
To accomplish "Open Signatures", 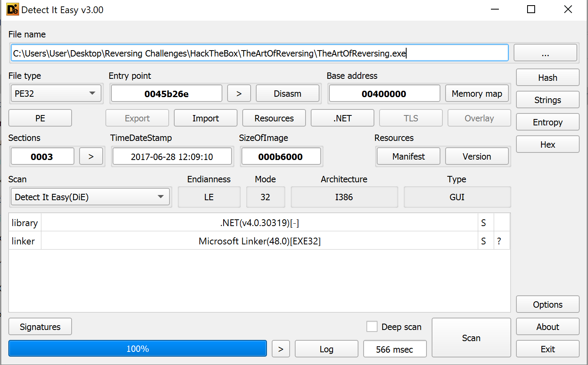I will 40,327.
